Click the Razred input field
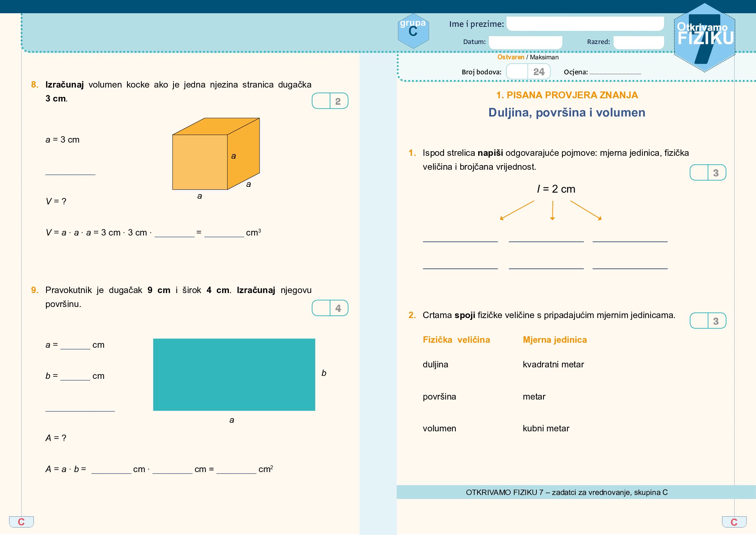The height and width of the screenshot is (535, 756). [639, 42]
